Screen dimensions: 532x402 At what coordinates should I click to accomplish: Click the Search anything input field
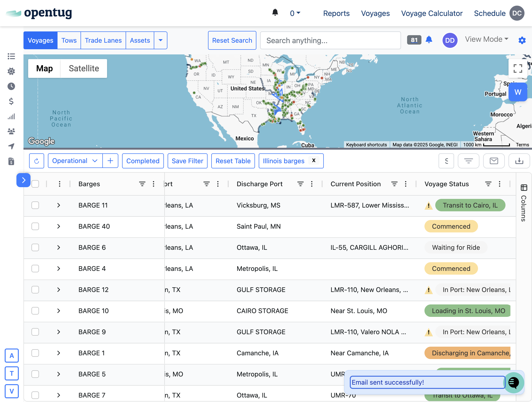(x=330, y=40)
